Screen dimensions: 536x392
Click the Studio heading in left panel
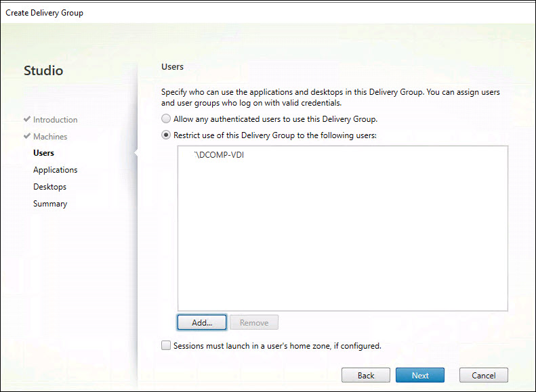pos(43,70)
